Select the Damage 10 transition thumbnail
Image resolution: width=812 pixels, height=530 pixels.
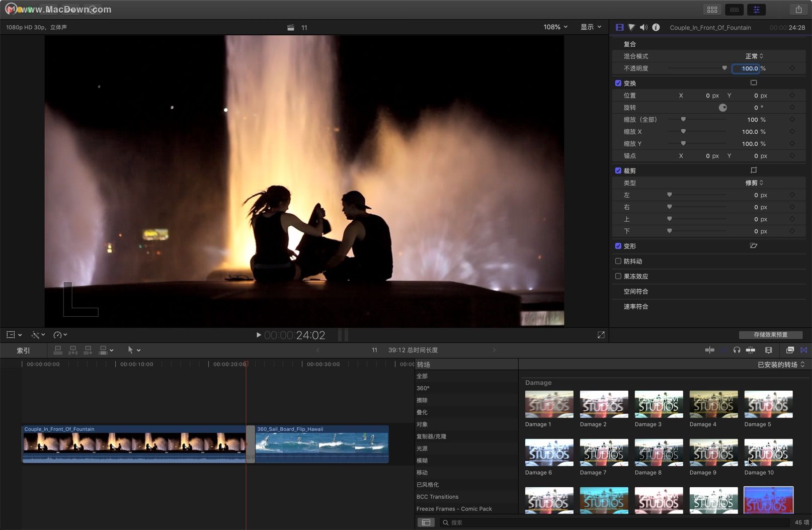(x=768, y=453)
